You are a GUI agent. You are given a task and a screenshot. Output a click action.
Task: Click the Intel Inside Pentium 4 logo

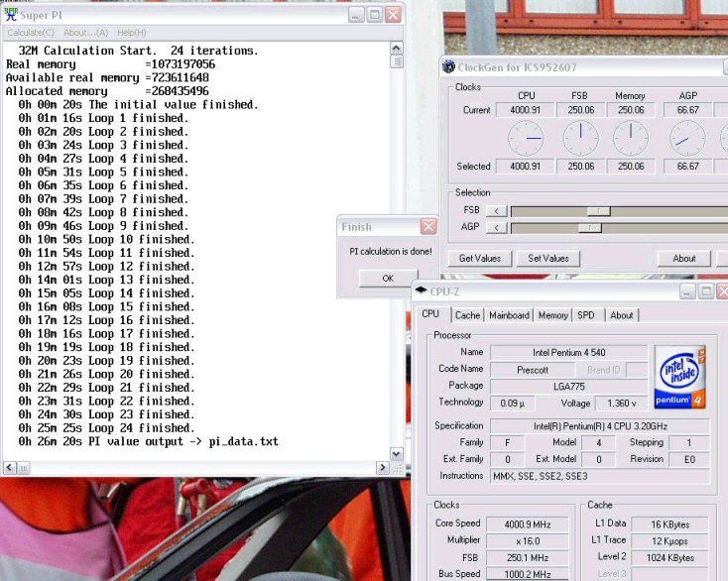tap(679, 377)
